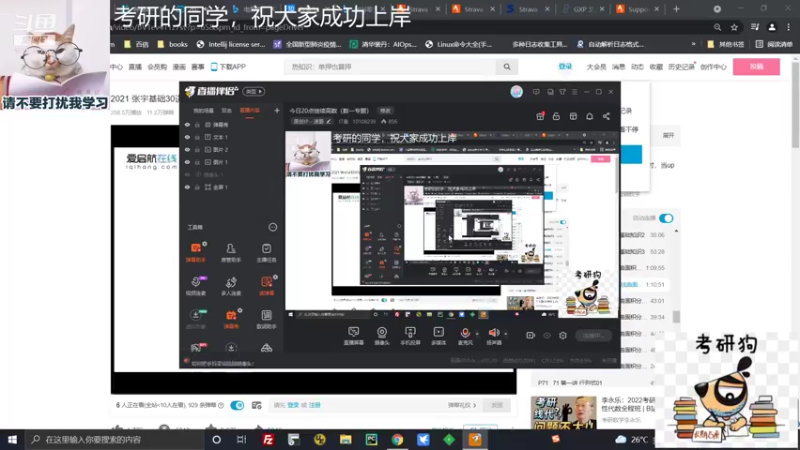Click the Windows taskbar search box
Image resolution: width=800 pixels, height=450 pixels.
114,439
